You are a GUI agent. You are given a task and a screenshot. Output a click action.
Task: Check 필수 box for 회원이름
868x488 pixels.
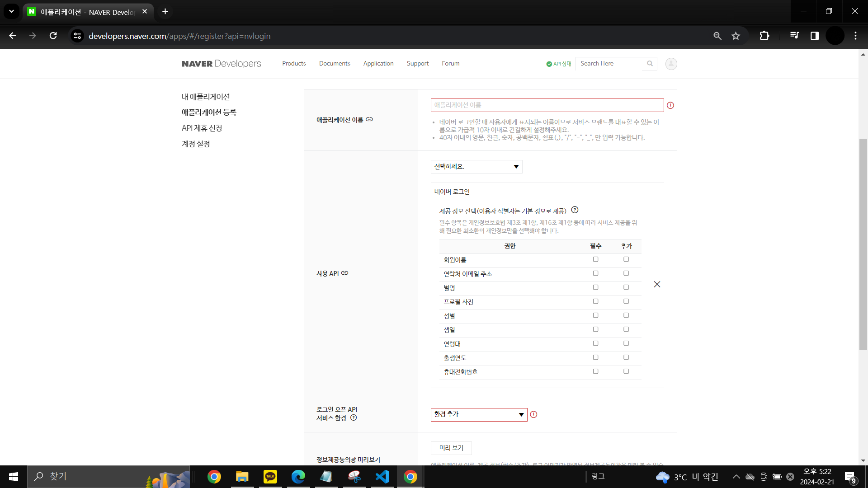tap(595, 259)
